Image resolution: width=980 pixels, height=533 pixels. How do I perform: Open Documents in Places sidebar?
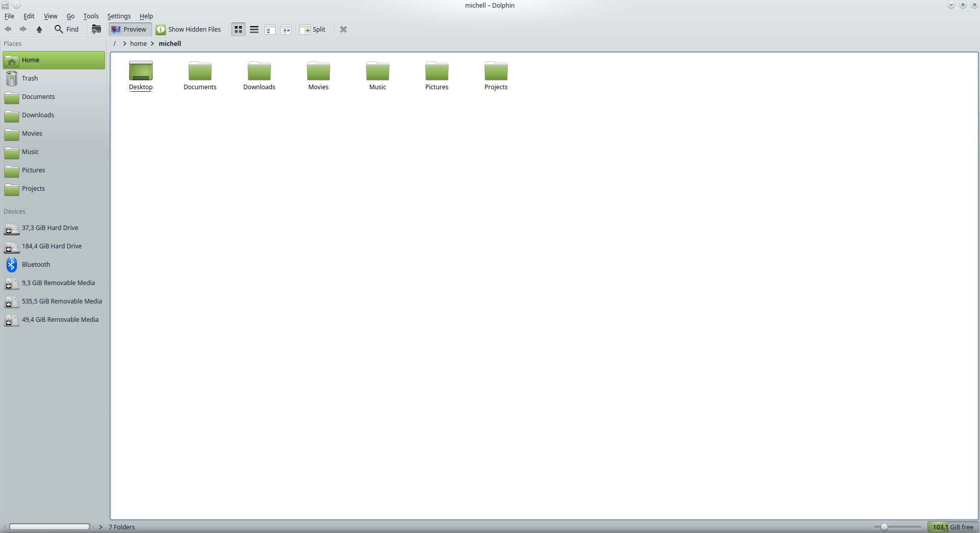tap(54, 97)
